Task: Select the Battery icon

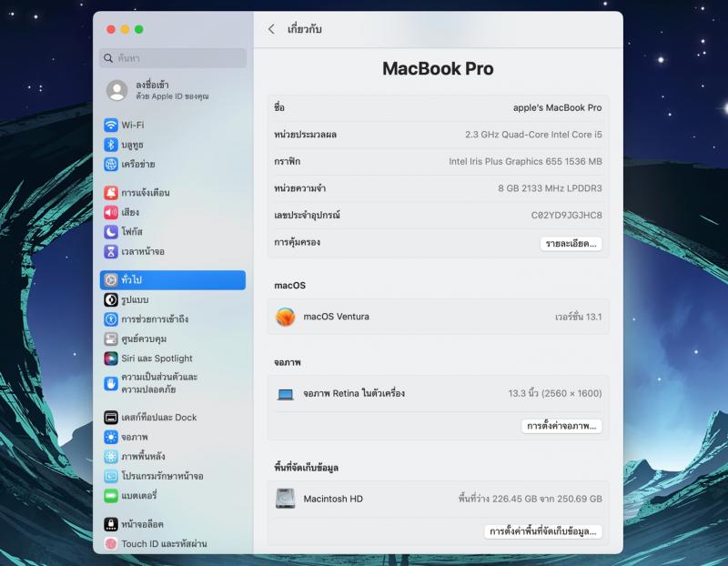Action: [111, 496]
